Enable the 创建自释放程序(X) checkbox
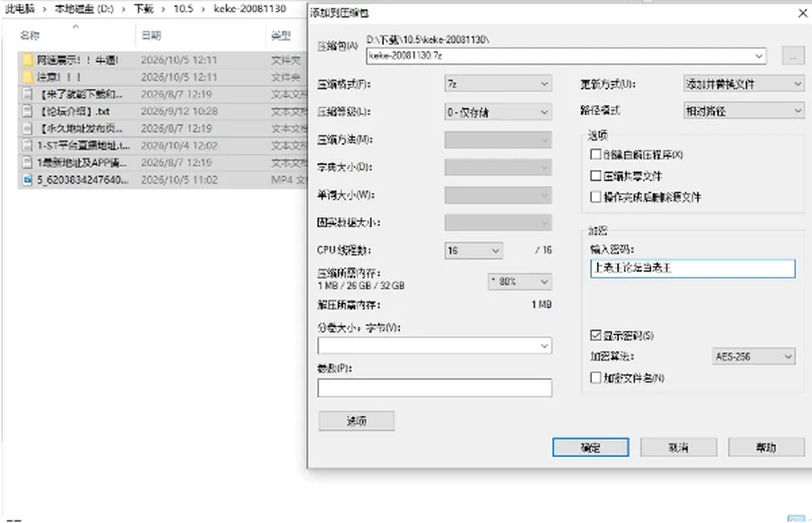The height and width of the screenshot is (523, 812). coord(595,155)
